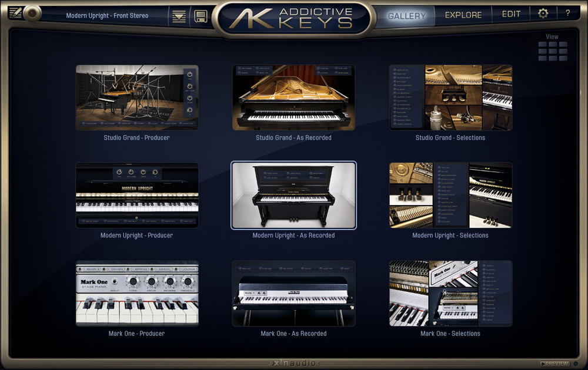Select the pencil edit icon top left
This screenshot has width=588, height=370.
[x=15, y=14]
